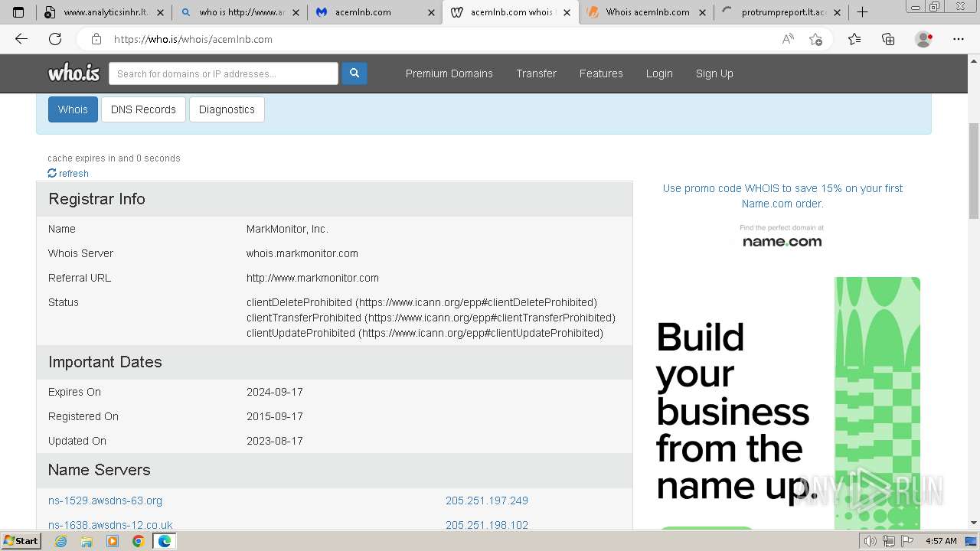Go to who.is home via logo

(73, 73)
